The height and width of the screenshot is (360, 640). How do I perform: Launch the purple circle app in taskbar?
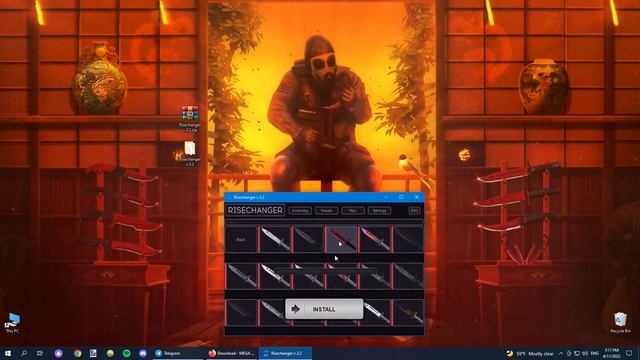(x=58, y=353)
